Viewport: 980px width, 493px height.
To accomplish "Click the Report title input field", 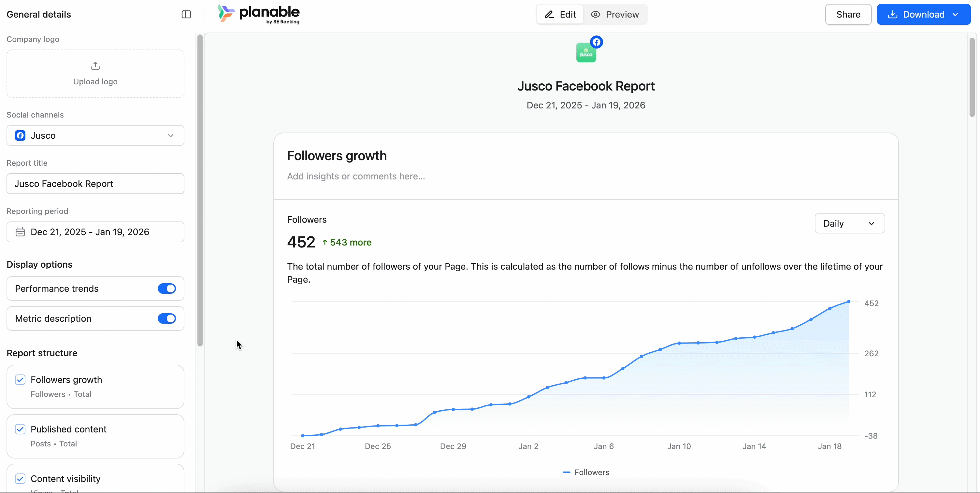I will point(95,184).
